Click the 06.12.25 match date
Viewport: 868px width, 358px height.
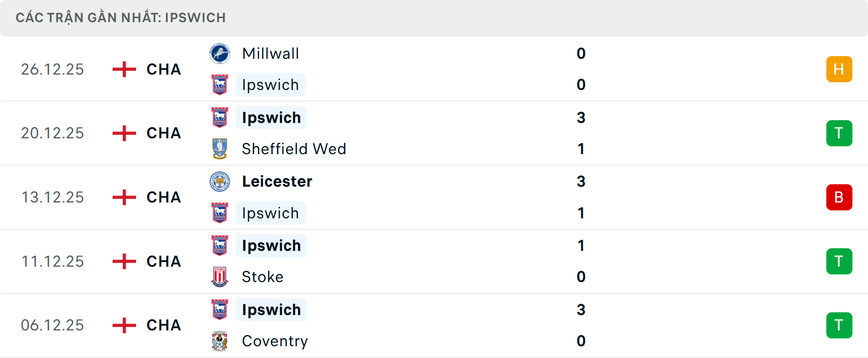pos(52,325)
